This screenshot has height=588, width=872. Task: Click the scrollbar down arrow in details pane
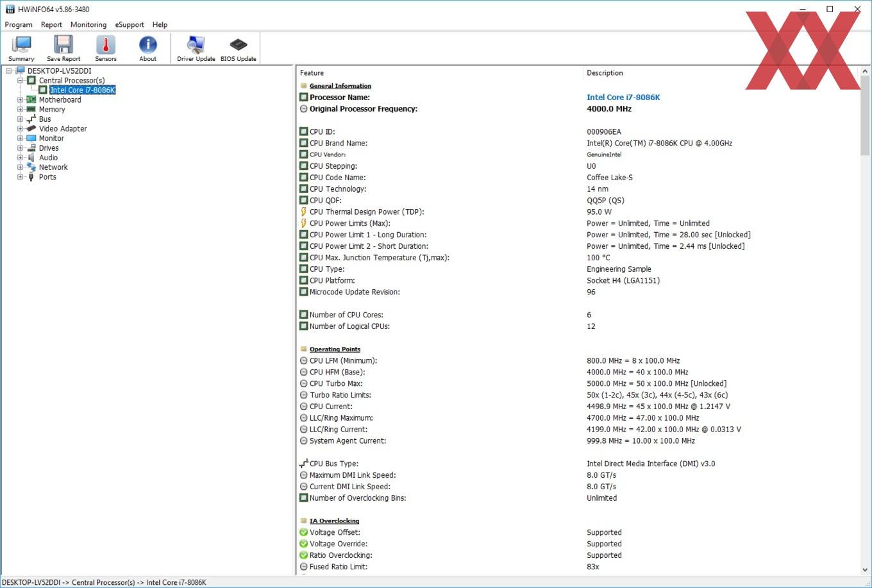[x=866, y=569]
